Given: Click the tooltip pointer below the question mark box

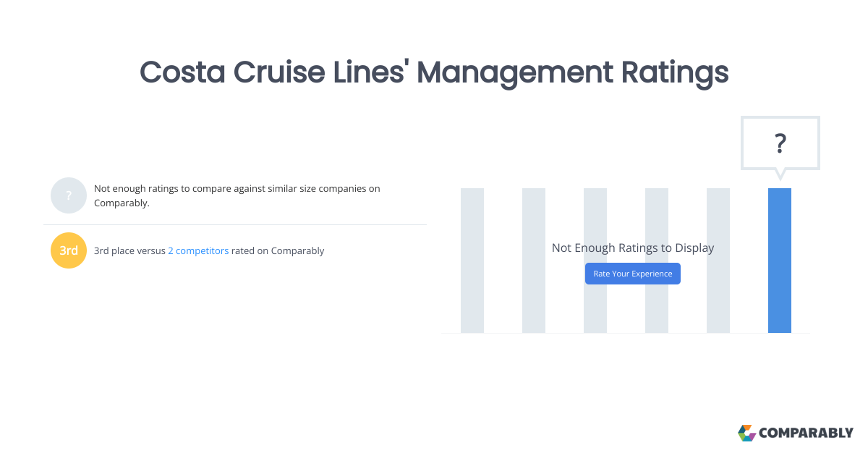Looking at the screenshot, I should click(x=780, y=172).
